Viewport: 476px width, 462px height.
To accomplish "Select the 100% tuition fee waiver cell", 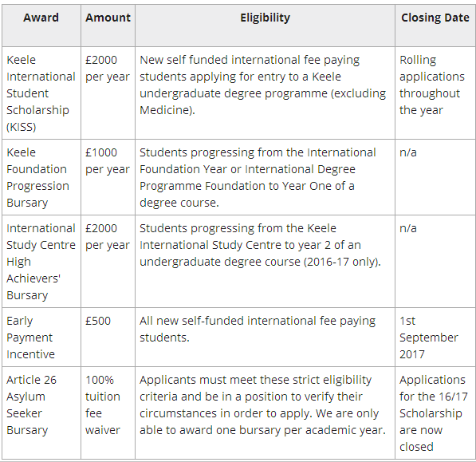I will [108, 413].
